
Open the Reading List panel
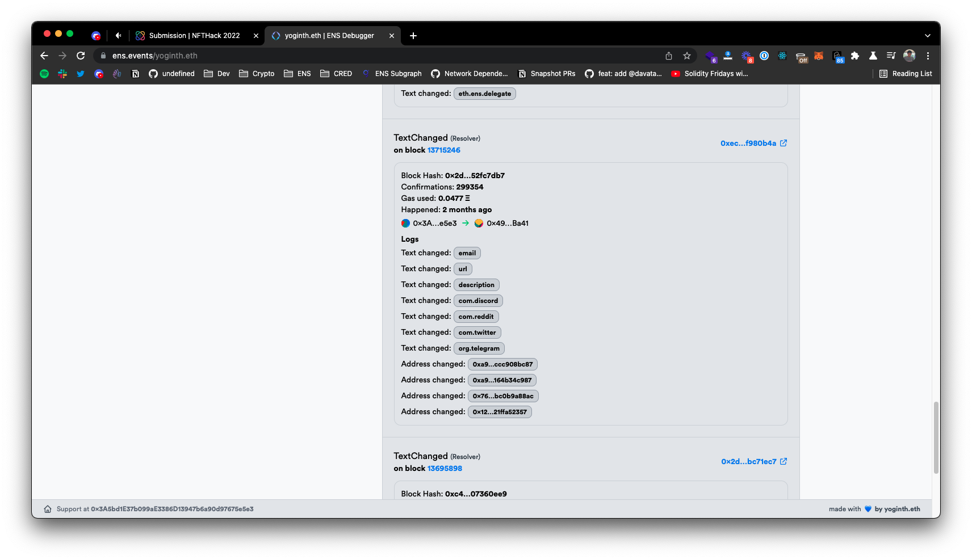click(906, 74)
